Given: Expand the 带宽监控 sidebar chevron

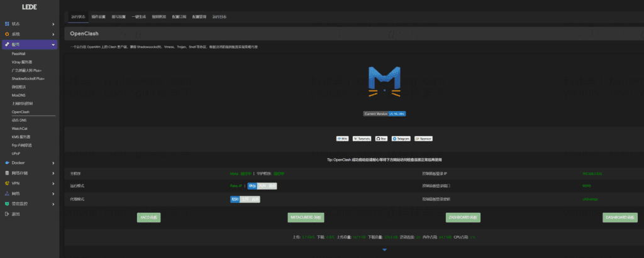Looking at the screenshot, I should point(53,204).
